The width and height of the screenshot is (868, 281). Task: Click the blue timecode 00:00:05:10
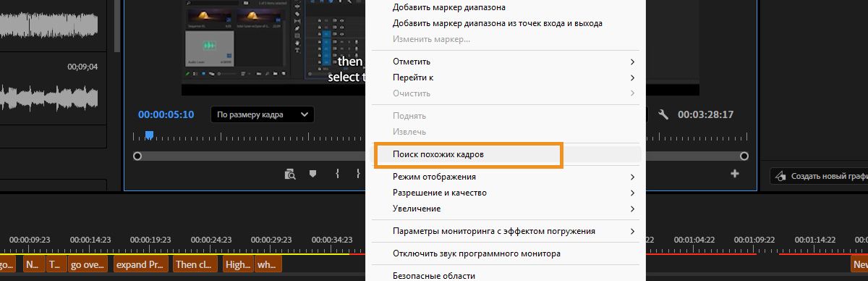coord(166,114)
